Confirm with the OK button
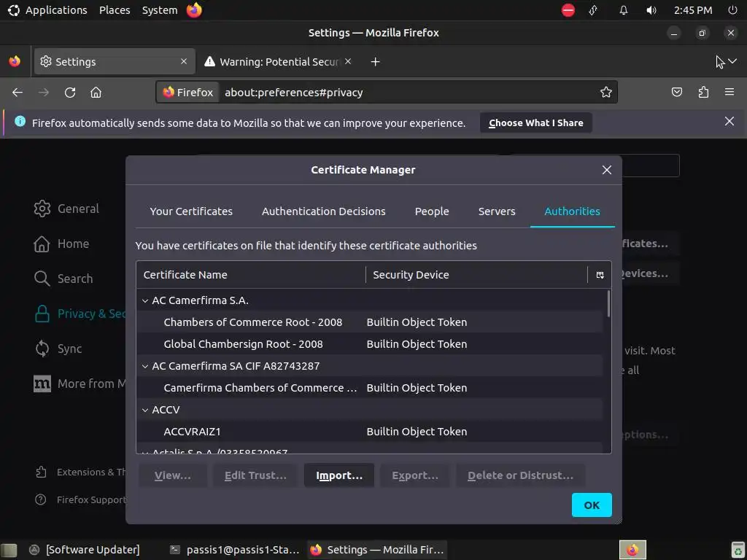The height and width of the screenshot is (560, 747). click(592, 505)
